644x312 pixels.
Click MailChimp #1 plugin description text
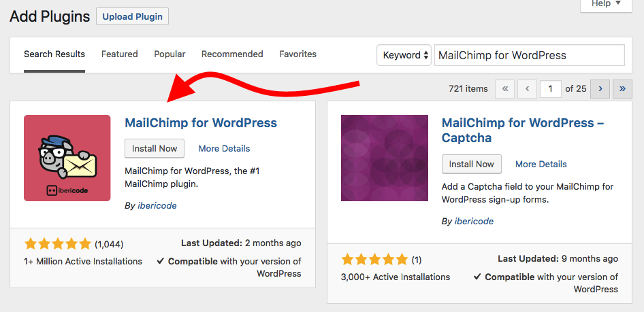click(x=192, y=177)
